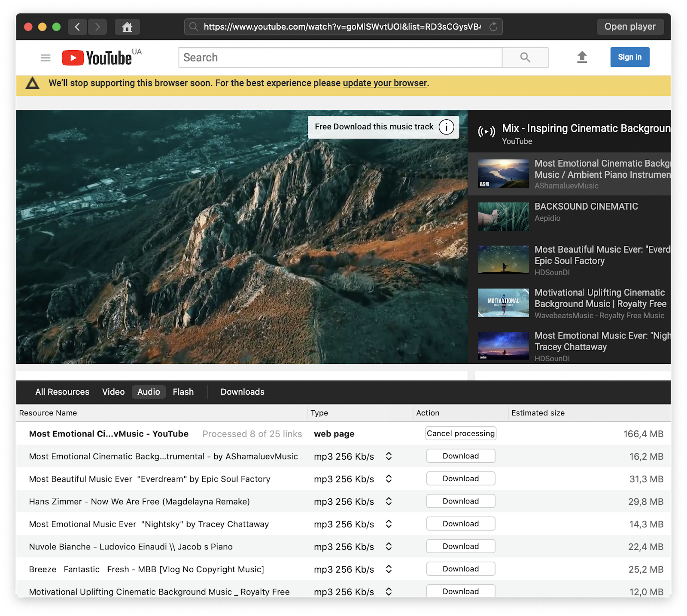Click the home icon in the browser toolbar
Screen dimensions: 687x616
coord(127,27)
